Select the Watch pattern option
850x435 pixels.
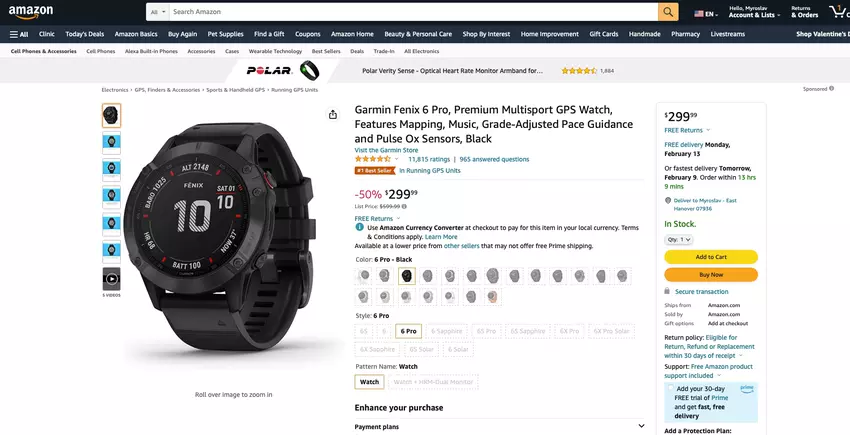tap(369, 382)
